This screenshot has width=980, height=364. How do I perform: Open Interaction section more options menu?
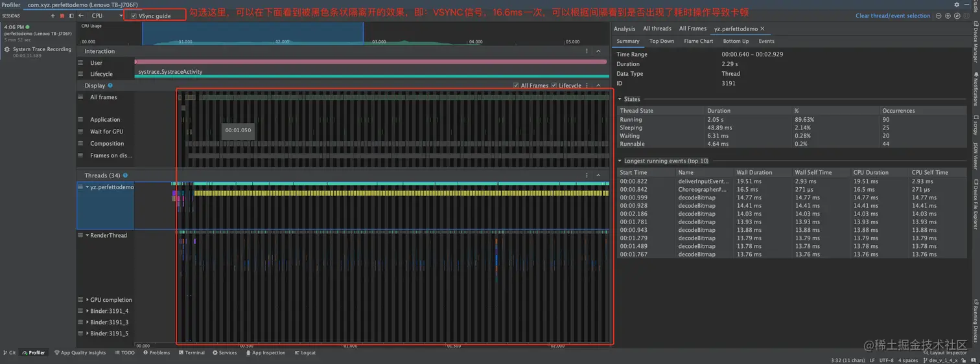tap(587, 51)
